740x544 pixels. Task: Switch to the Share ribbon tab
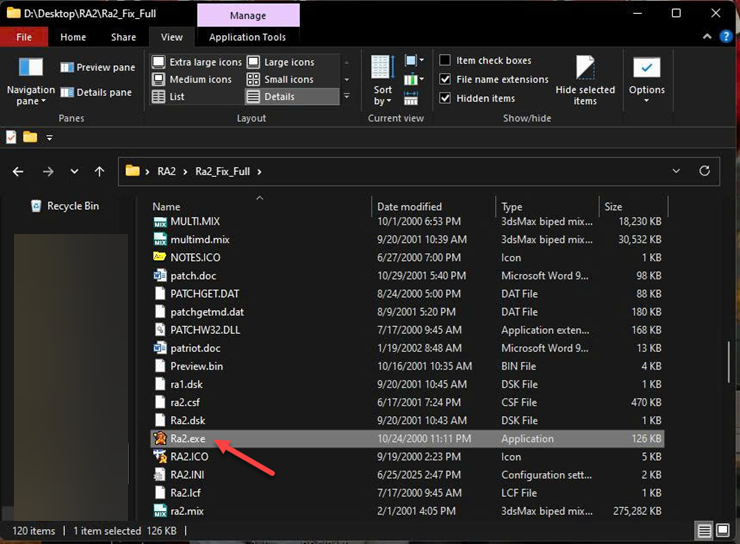tap(124, 37)
